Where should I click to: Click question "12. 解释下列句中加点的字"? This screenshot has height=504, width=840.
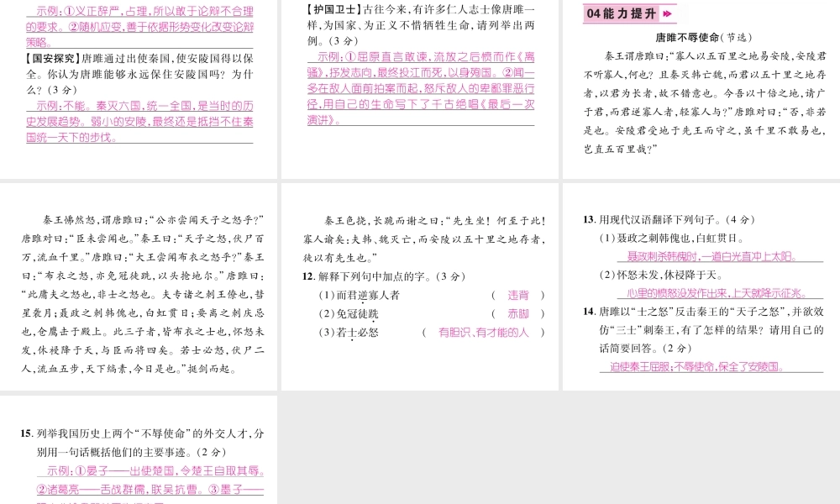[x=384, y=276]
